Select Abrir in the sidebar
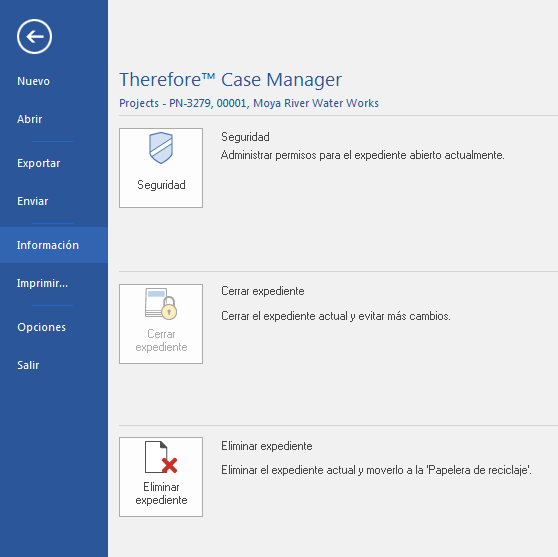This screenshot has height=557, width=558. point(30,119)
